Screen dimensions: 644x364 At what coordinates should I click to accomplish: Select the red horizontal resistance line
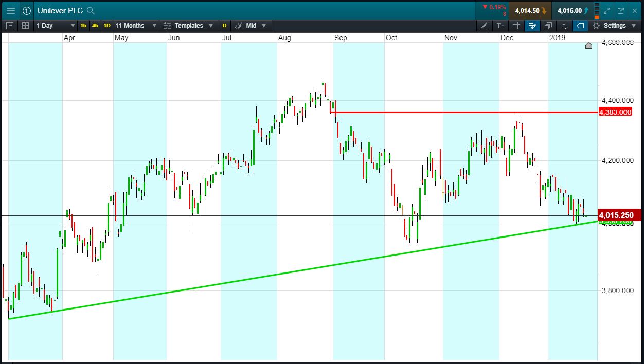pos(463,112)
